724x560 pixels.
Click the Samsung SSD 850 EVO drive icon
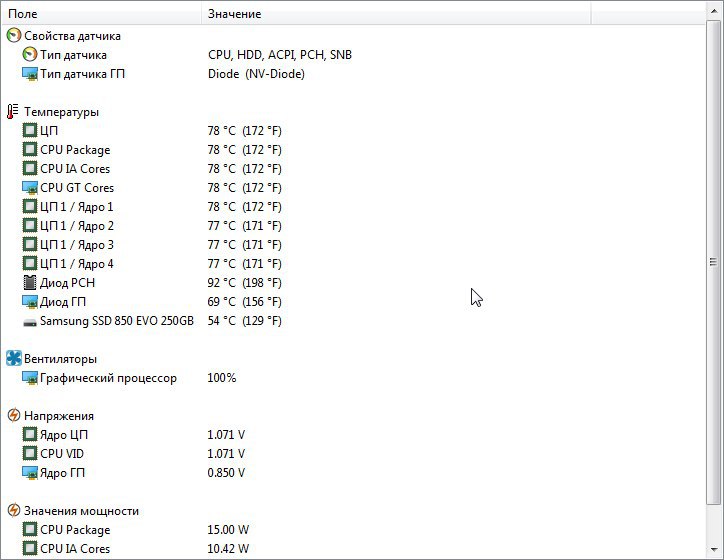tap(30, 323)
